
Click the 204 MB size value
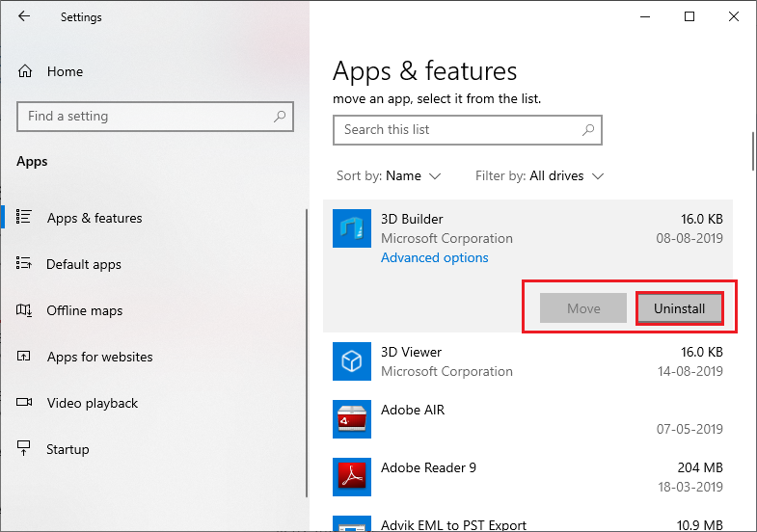pyautogui.click(x=700, y=467)
